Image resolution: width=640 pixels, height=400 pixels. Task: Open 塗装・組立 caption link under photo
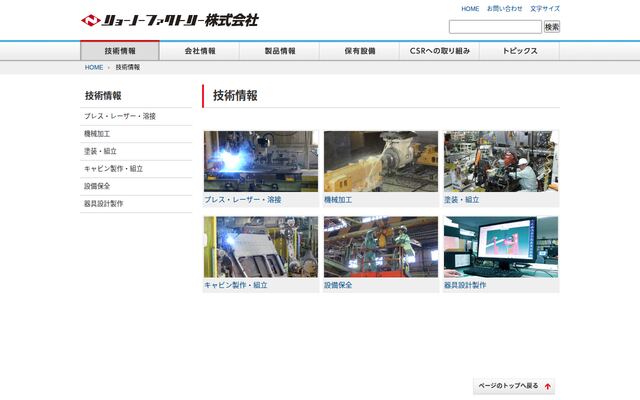(x=462, y=200)
